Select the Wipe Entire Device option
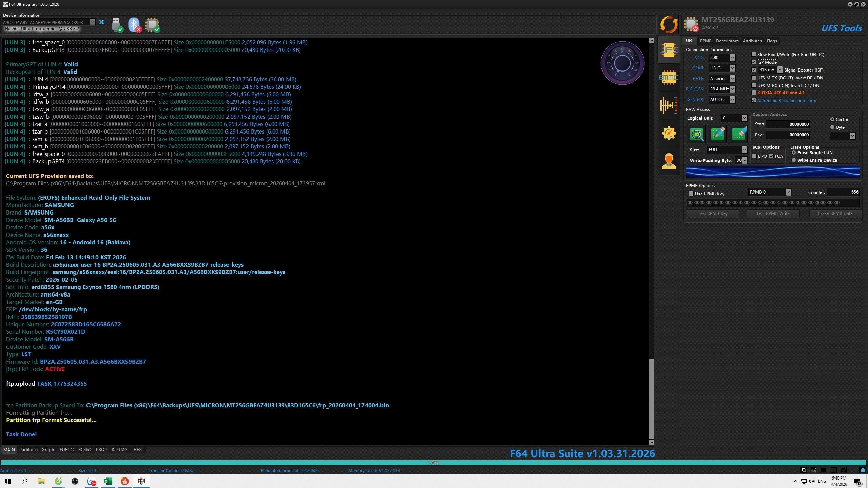The width and height of the screenshot is (868, 488). (794, 160)
